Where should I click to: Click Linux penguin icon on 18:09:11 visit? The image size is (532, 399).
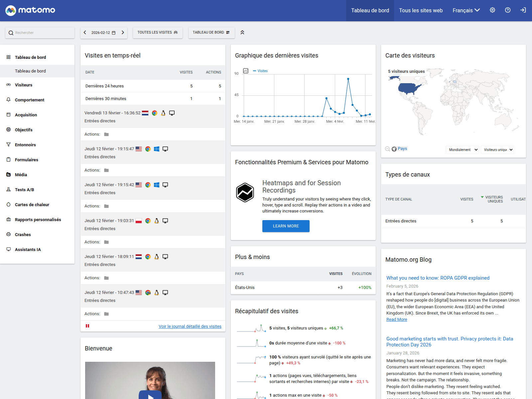(157, 257)
